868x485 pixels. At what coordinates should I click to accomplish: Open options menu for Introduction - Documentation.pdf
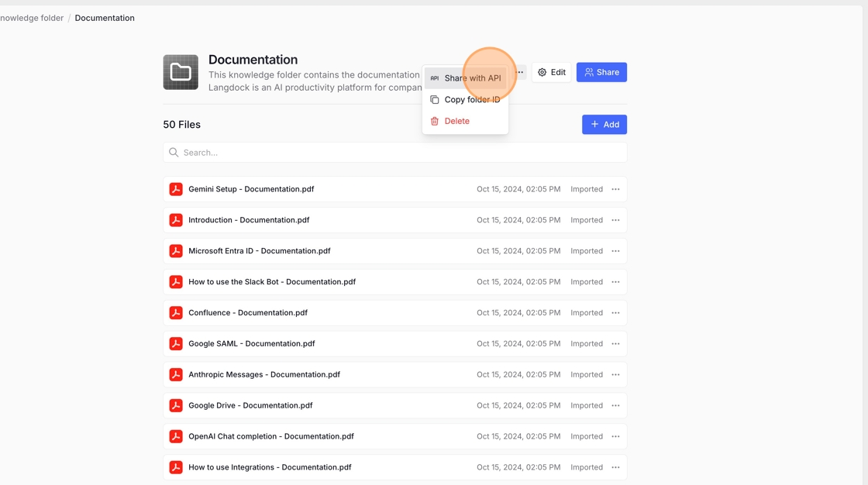[615, 220]
